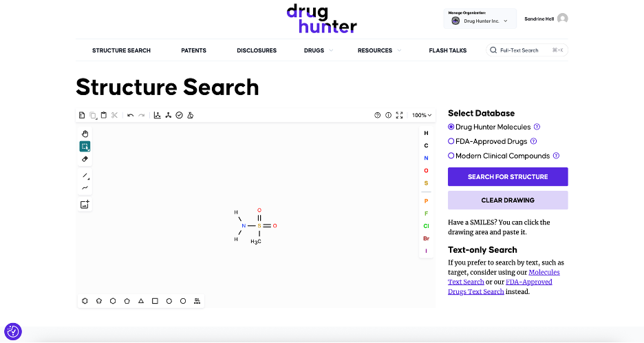The image size is (644, 343).
Task: Go to the PATENTS nav item
Action: (x=193, y=50)
